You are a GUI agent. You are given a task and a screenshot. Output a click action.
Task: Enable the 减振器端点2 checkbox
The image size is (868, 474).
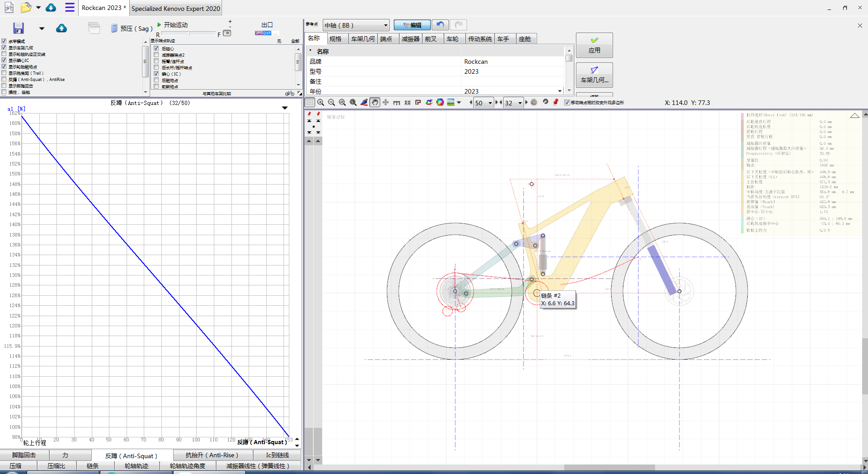click(x=156, y=55)
